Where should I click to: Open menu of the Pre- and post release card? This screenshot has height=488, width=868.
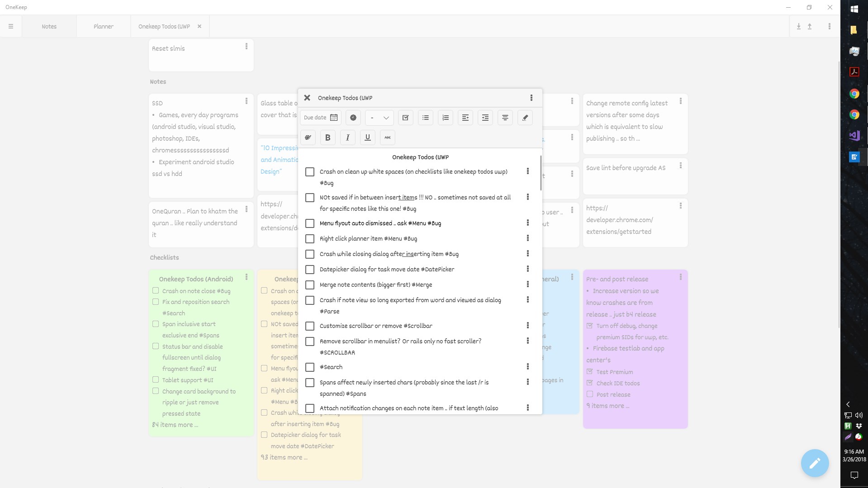click(681, 277)
